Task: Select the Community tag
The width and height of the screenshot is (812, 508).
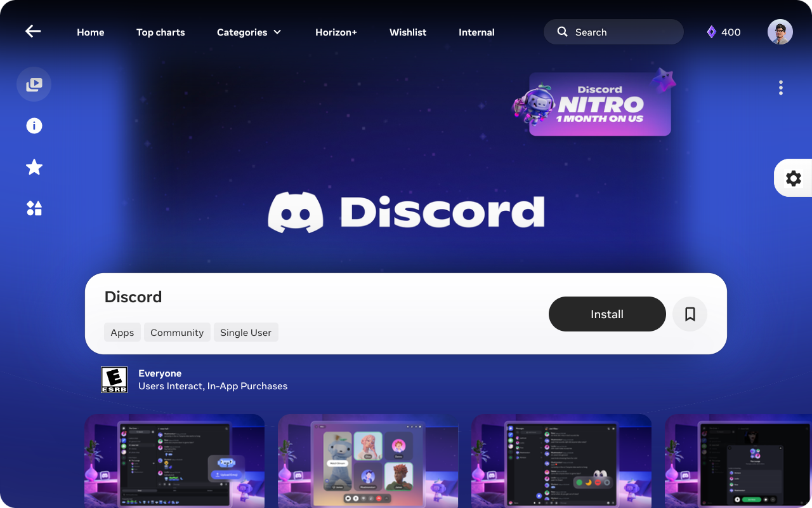Action: pos(177,333)
